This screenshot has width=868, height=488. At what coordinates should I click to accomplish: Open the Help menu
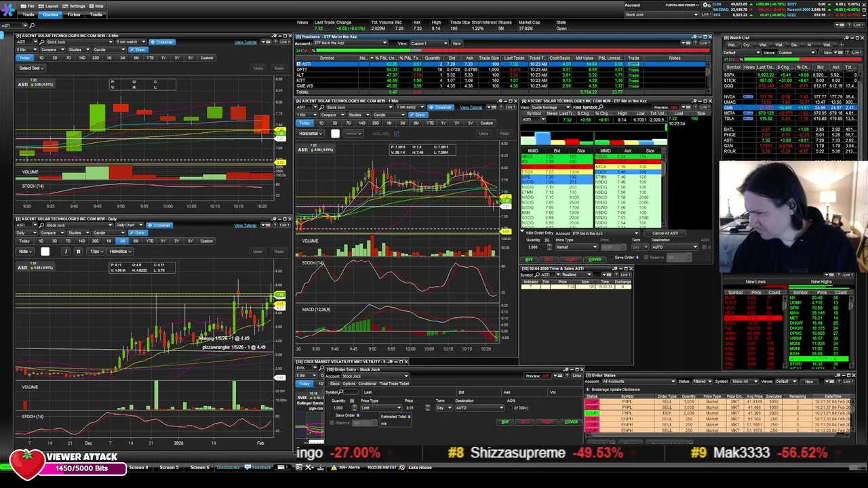[98, 6]
